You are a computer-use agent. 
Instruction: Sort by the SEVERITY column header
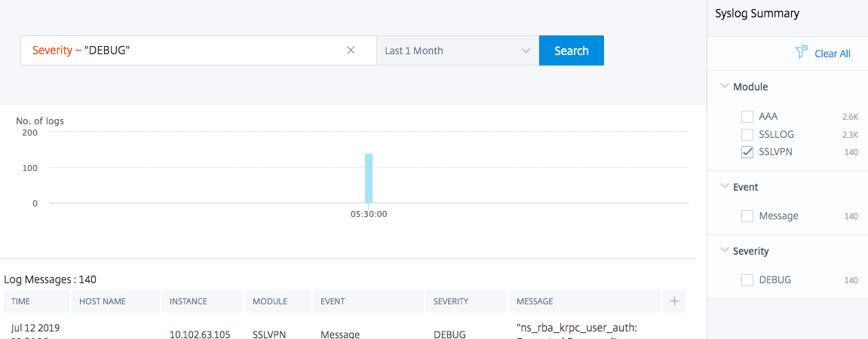click(x=467, y=301)
